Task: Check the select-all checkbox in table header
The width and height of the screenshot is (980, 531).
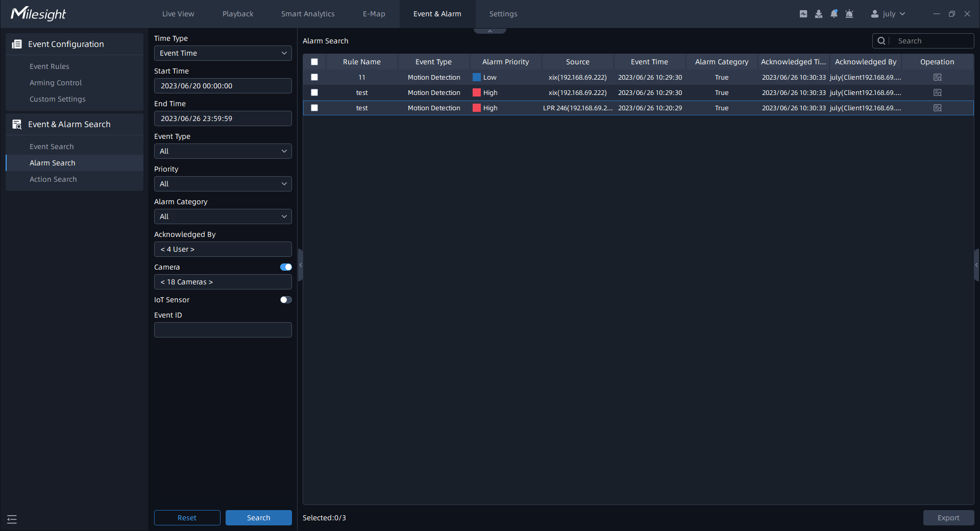Action: coord(314,62)
